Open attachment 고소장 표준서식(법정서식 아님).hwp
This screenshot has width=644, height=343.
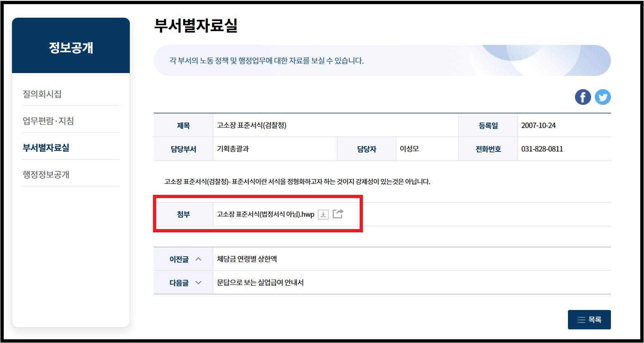[266, 215]
